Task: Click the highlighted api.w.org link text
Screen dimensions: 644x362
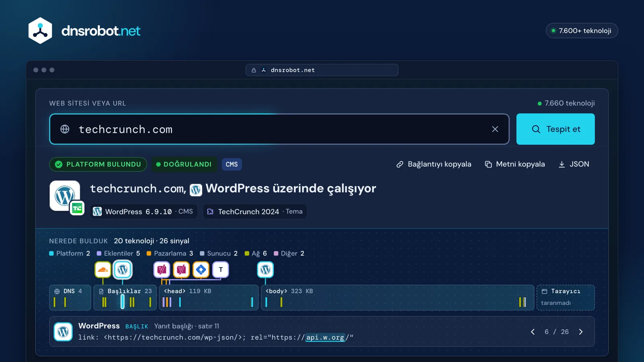Action: point(325,337)
